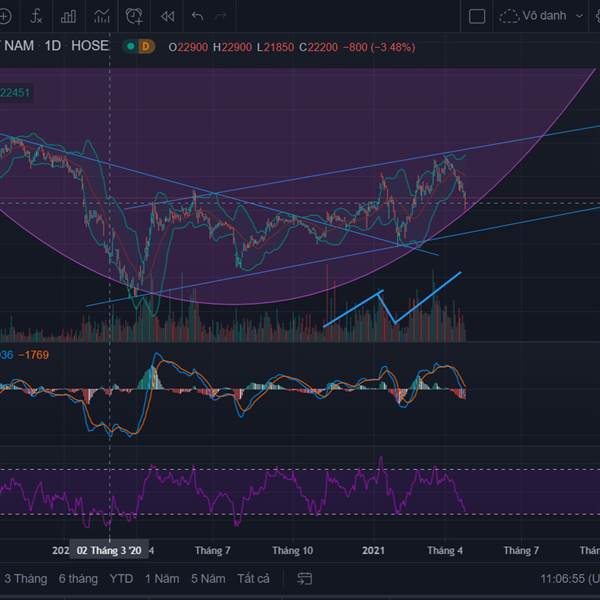Start bar replay with the rewind icon

tap(168, 16)
